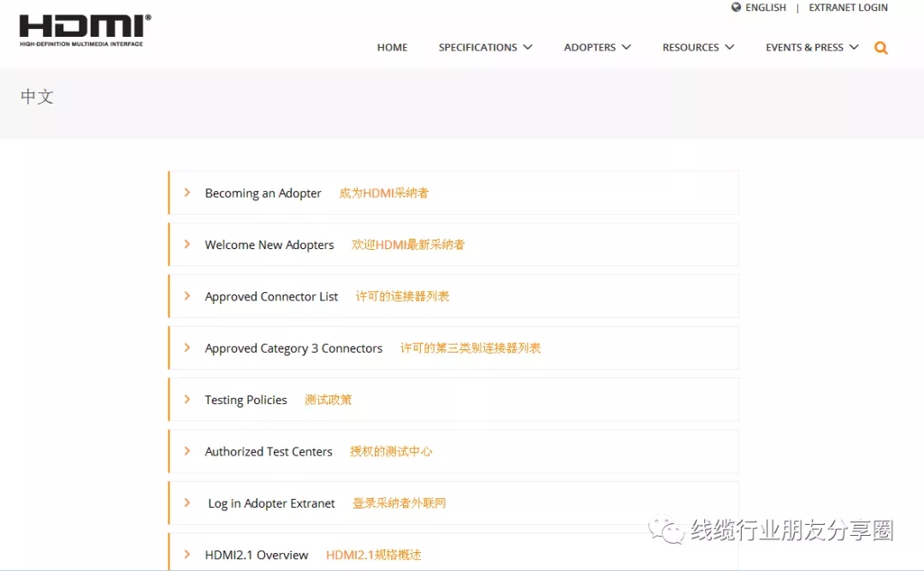Click 'Log in Adopter Extranet' text
Screen dimensions: 924x571
(x=271, y=503)
